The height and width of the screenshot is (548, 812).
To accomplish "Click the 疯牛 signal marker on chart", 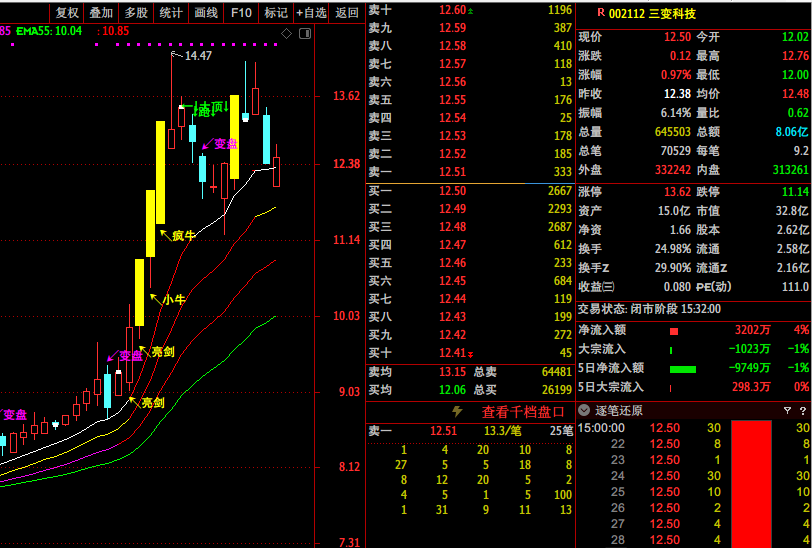I will (183, 236).
